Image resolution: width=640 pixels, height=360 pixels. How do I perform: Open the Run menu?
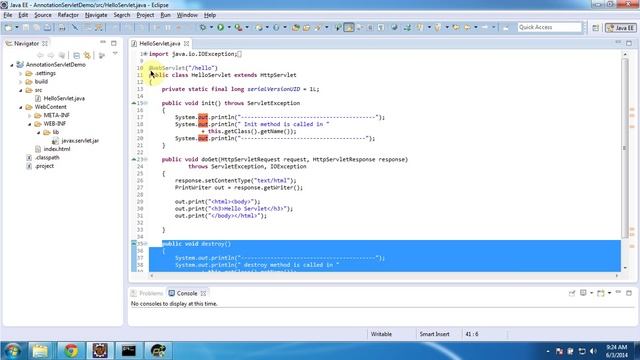(165, 15)
